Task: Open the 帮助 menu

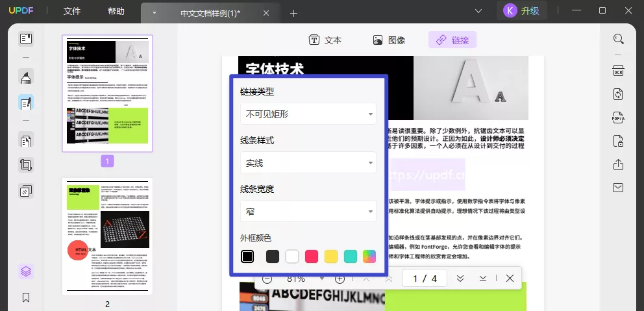Action: tap(116, 12)
